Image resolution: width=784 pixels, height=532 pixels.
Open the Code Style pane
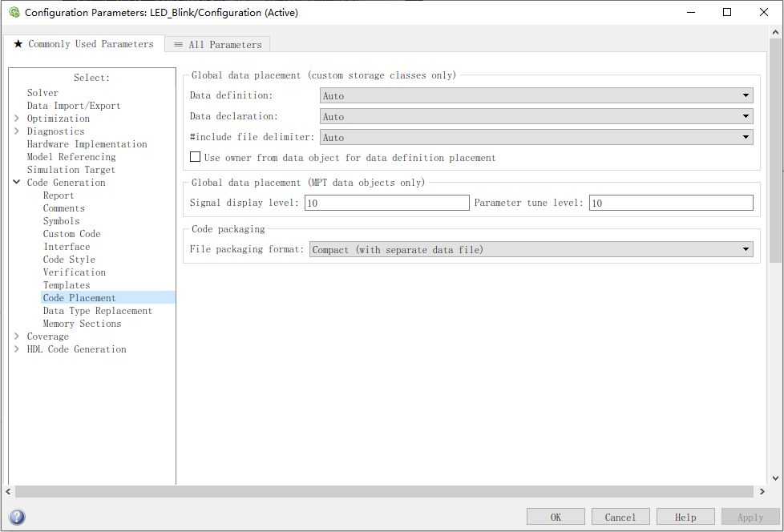point(69,260)
